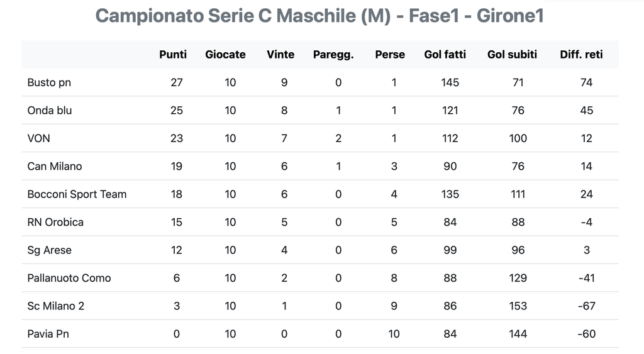This screenshot has width=644, height=354.
Task: Click the Sc Milano 2 team name
Action: (x=56, y=306)
